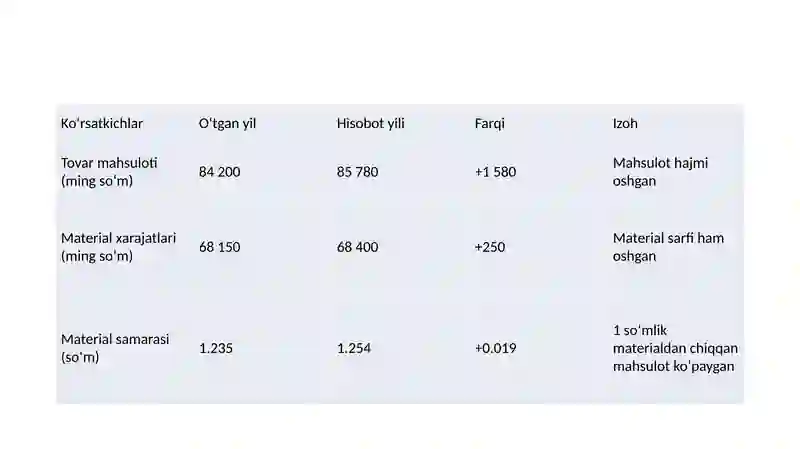Viewport: 800px width, 449px height.
Task: Select the Material samarasi row label
Action: pos(115,348)
